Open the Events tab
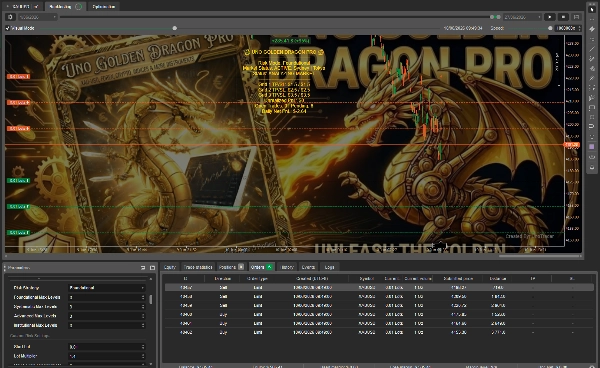 tap(308, 267)
